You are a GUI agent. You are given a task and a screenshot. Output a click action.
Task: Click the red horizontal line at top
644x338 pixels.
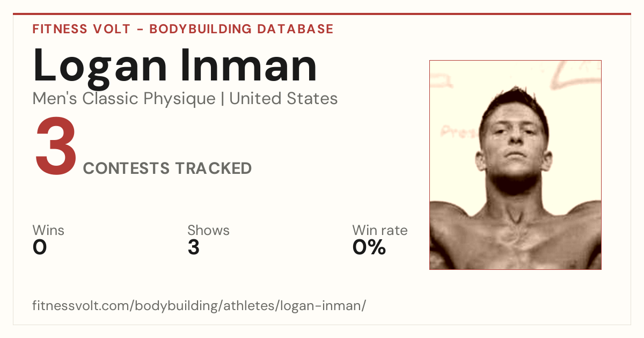click(x=322, y=14)
